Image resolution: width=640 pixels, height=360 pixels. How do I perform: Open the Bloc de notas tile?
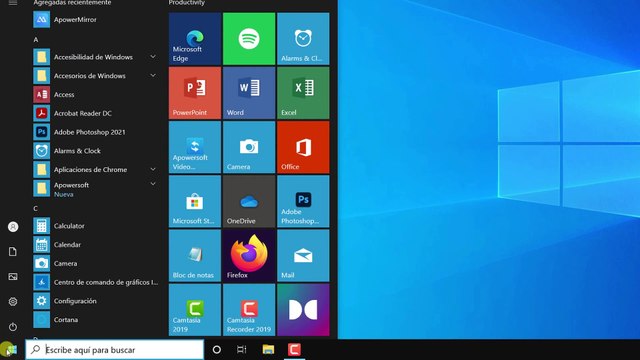(x=195, y=256)
